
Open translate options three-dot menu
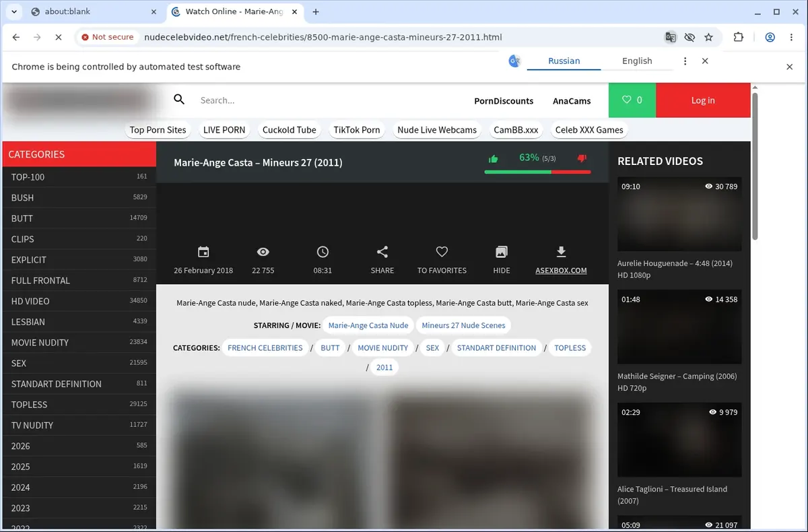(685, 61)
